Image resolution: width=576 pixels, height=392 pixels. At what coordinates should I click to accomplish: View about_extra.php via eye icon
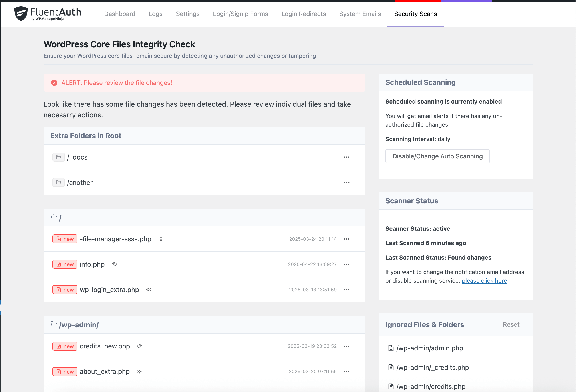[x=139, y=372]
